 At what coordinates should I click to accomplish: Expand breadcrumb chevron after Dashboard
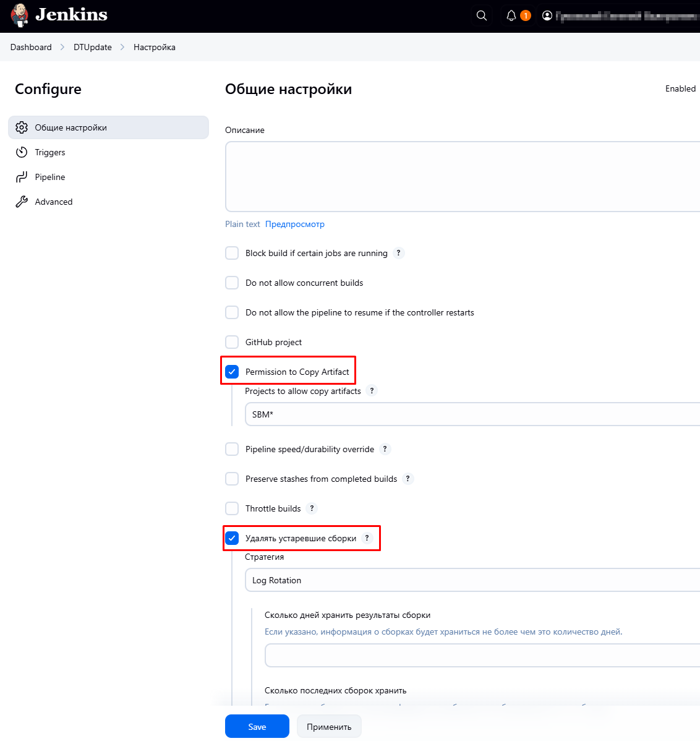(x=62, y=47)
